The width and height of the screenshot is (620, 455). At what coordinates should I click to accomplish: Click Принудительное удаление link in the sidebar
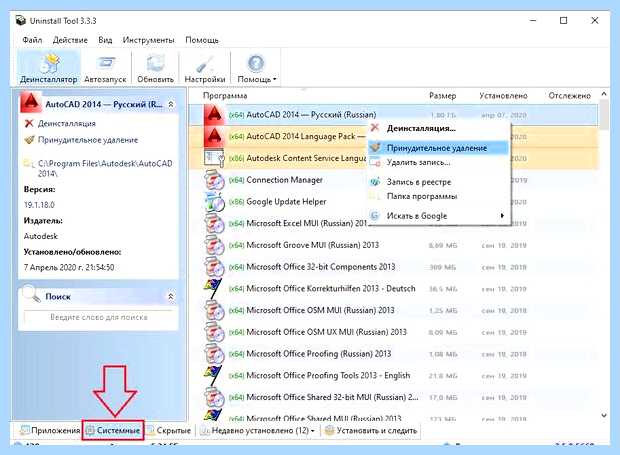pos(88,140)
